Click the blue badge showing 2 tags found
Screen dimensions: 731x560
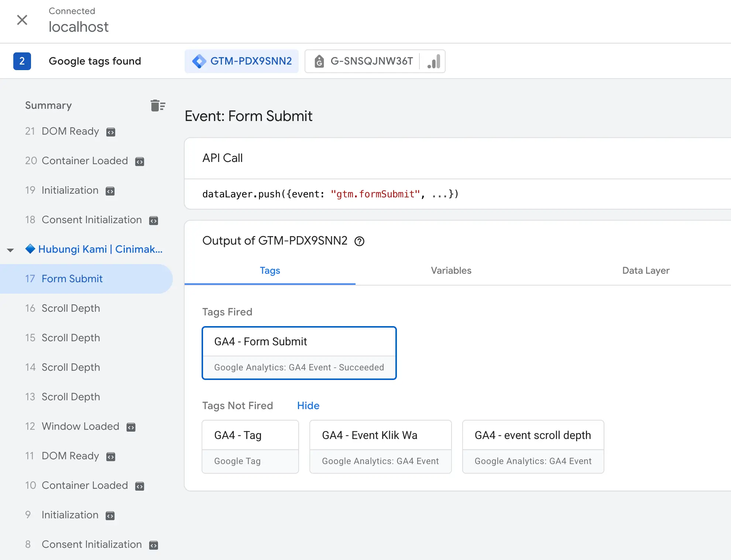tap(22, 61)
